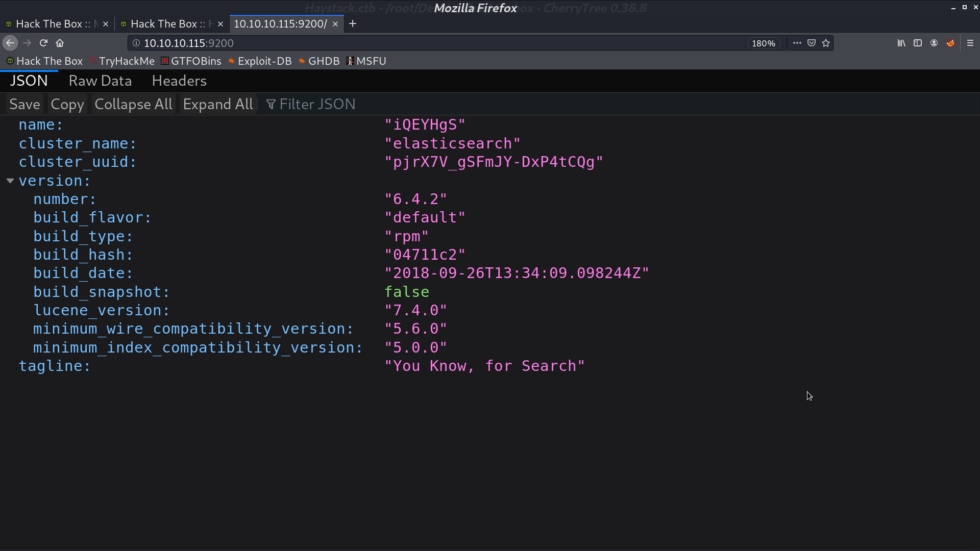This screenshot has height=551, width=980.
Task: Close the 10.10.10.115:9200/ tab
Action: [335, 24]
